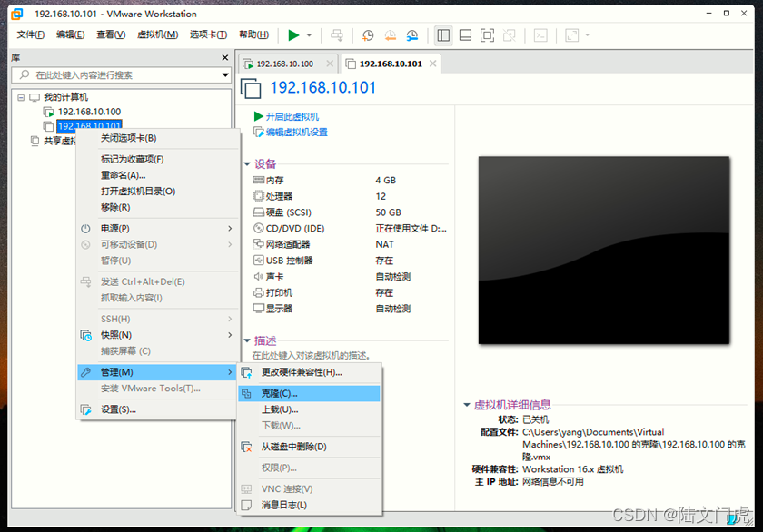Image resolution: width=763 pixels, height=532 pixels.
Task: Open the 选项卡(T) menu
Action: tap(208, 34)
